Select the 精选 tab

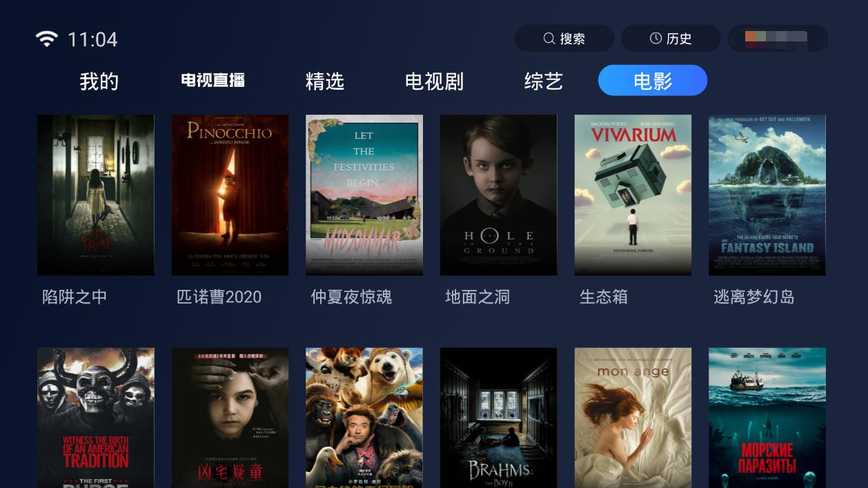324,81
